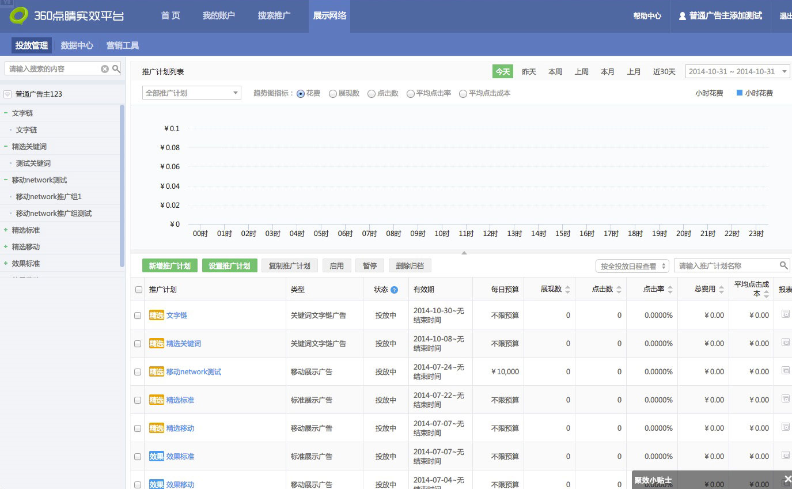Viewport: 792px width, 489px height.
Task: Clear the sidebar search with the X icon
Action: pyautogui.click(x=105, y=69)
